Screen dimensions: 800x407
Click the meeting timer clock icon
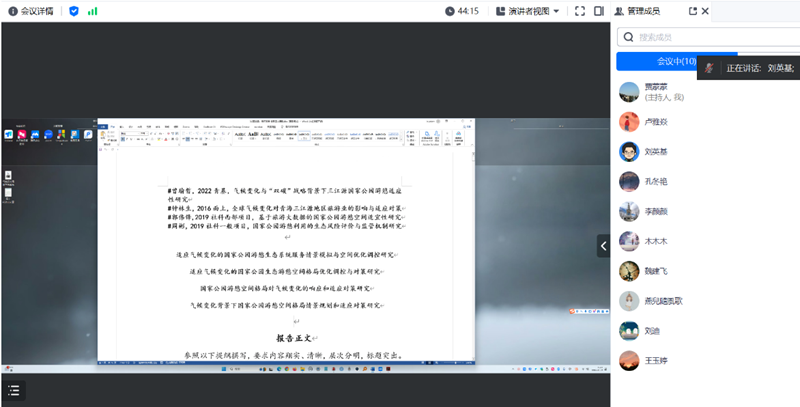pyautogui.click(x=450, y=11)
